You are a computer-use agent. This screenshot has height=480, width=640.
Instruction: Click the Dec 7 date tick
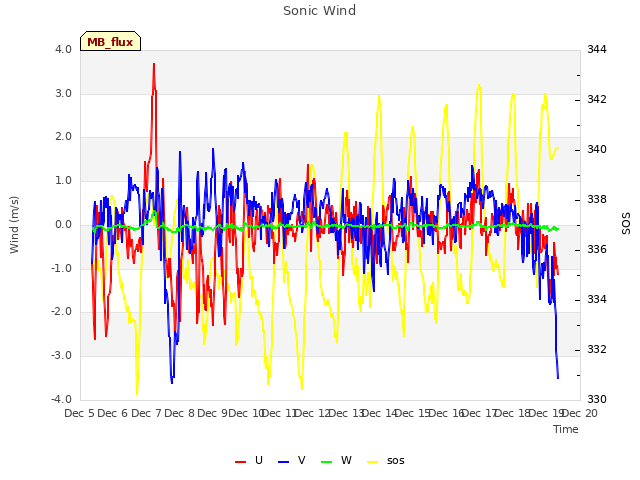click(x=146, y=413)
